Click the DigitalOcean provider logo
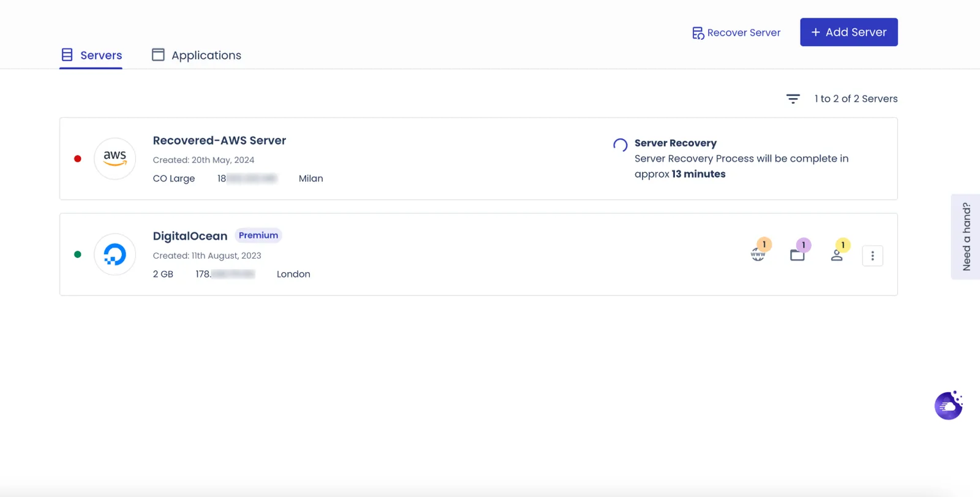Screen dimensions: 980x497 [115, 254]
